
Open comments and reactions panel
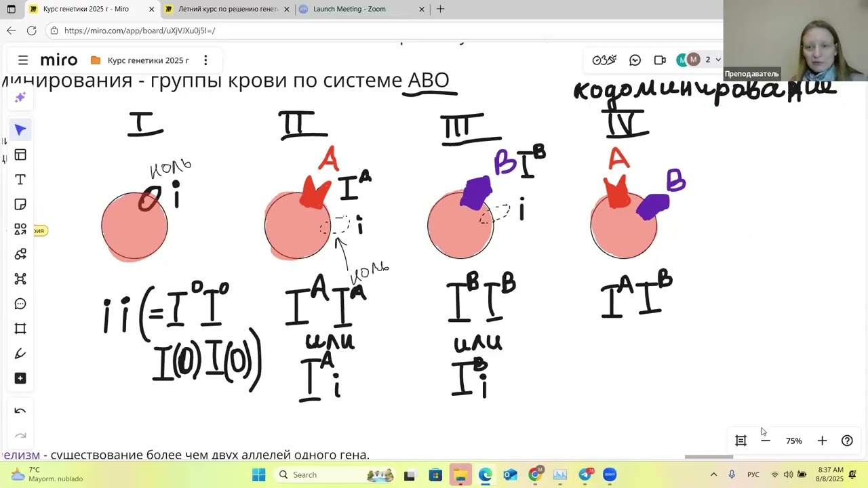point(635,60)
